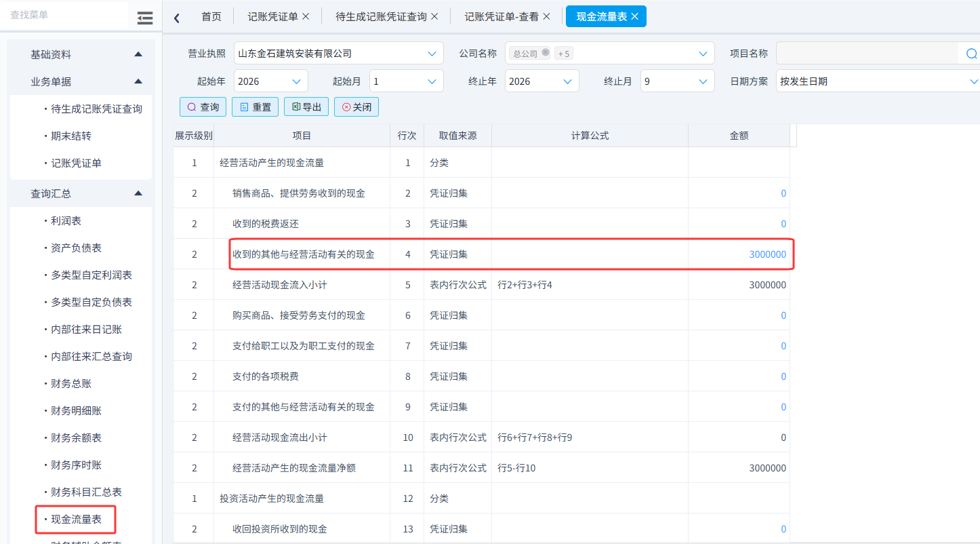Open the 起始年 dropdown
This screenshot has width=980, height=544.
pyautogui.click(x=296, y=81)
